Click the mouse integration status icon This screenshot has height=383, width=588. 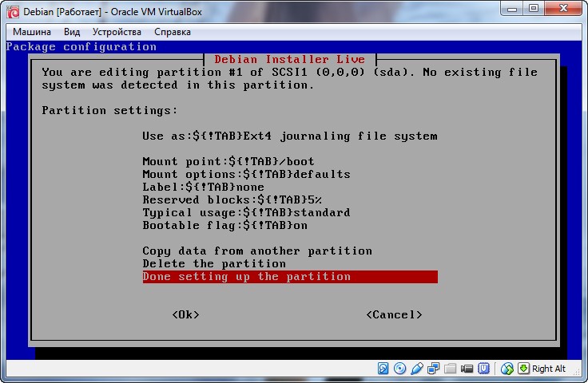click(507, 369)
